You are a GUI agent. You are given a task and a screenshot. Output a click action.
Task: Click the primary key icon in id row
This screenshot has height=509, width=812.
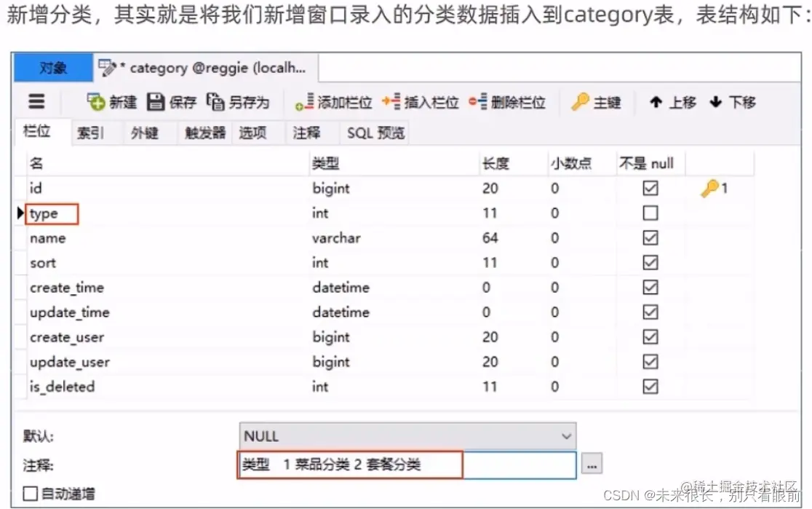click(x=710, y=188)
